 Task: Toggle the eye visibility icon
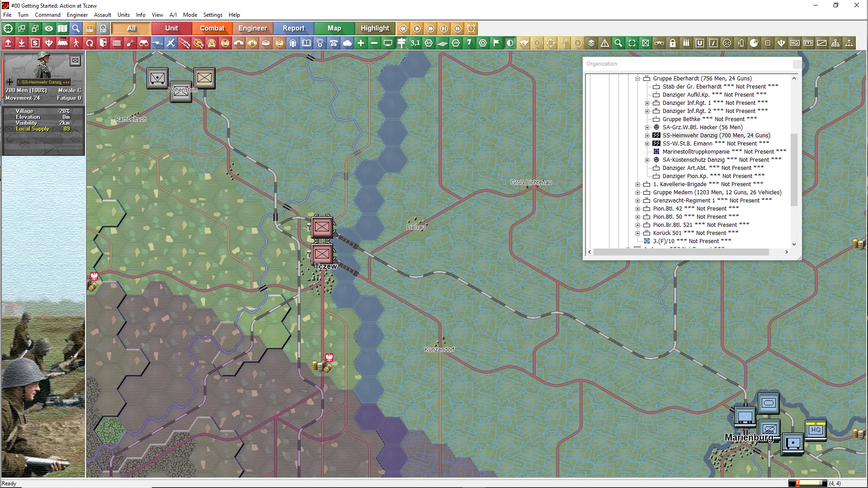tap(49, 28)
